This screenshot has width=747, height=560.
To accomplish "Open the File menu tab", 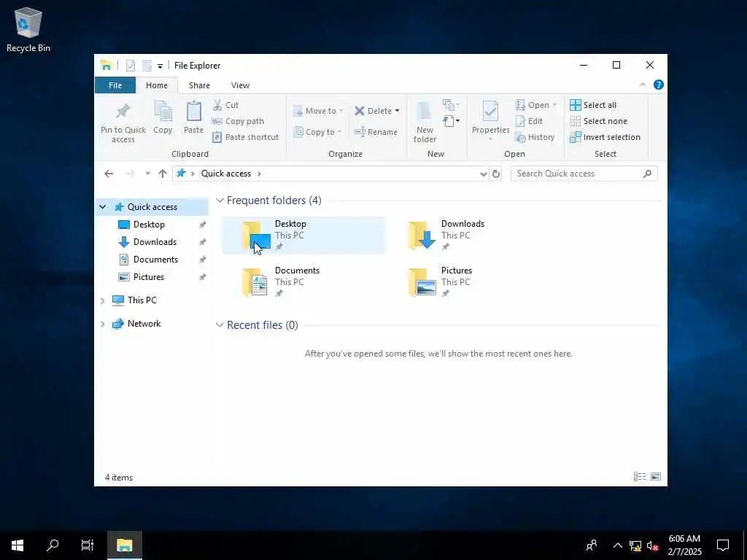I will (115, 85).
